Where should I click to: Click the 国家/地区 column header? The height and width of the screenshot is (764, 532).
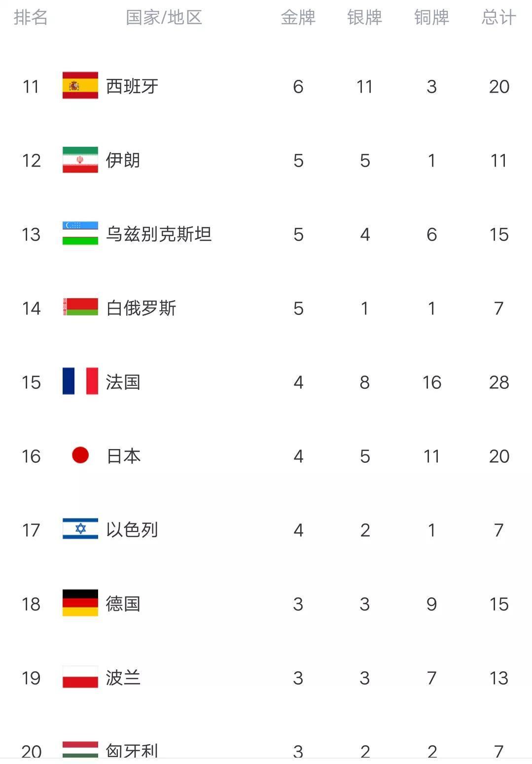pos(164,18)
